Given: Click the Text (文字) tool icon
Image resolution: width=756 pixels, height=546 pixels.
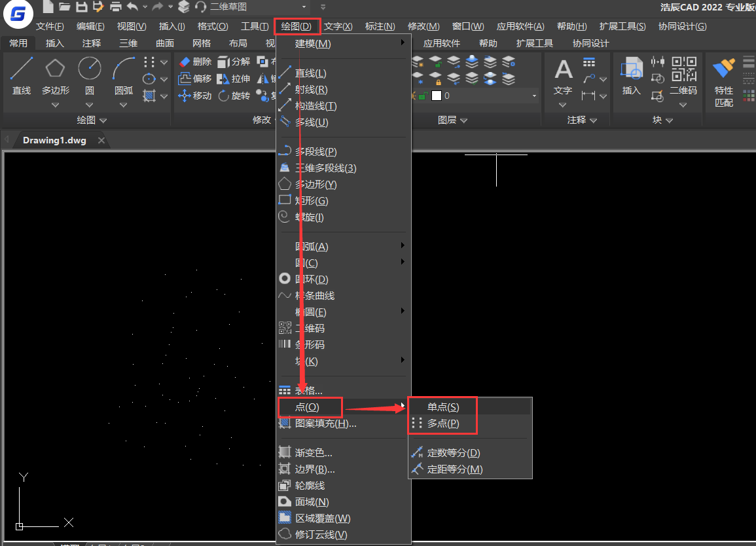Looking at the screenshot, I should coord(563,70).
